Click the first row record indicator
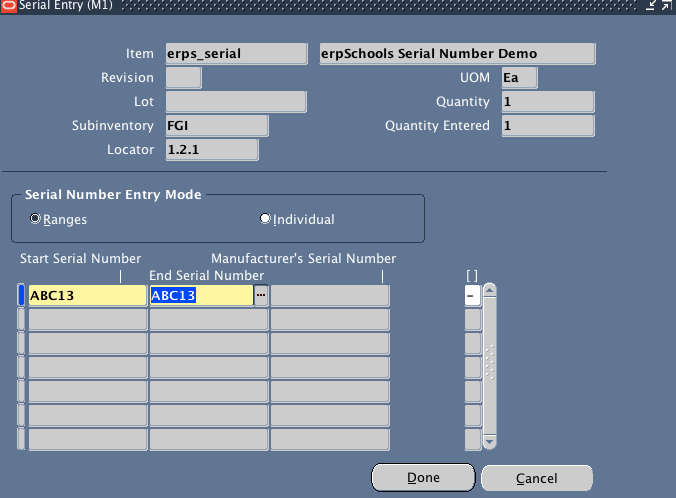676x498 pixels. pos(21,295)
